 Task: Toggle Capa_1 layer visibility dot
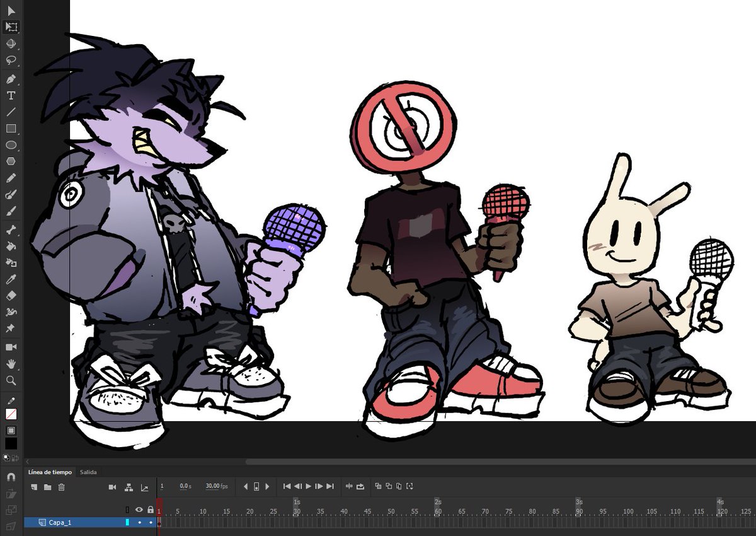pos(139,522)
